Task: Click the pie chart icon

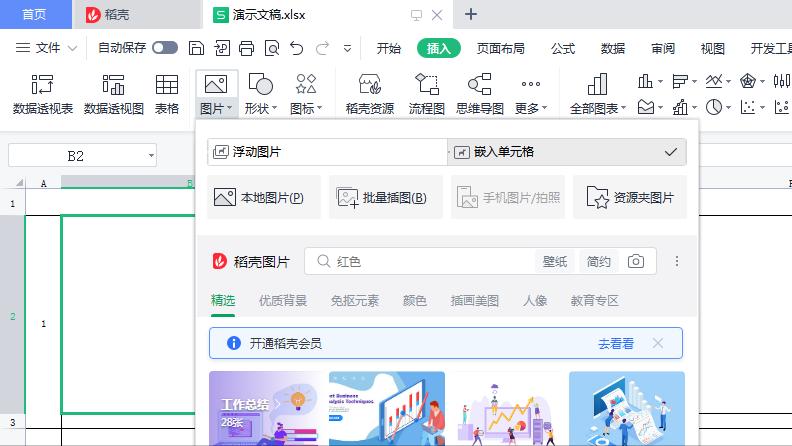Action: coord(714,107)
